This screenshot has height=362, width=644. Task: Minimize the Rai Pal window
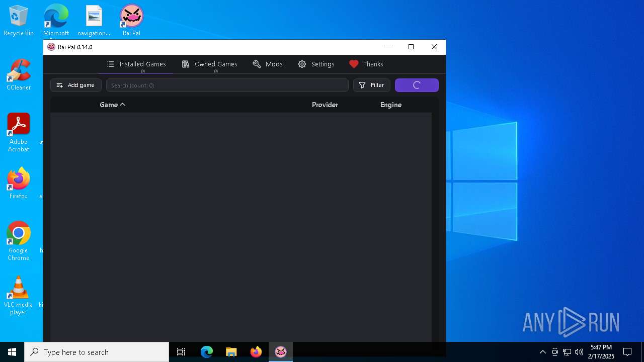pos(388,47)
